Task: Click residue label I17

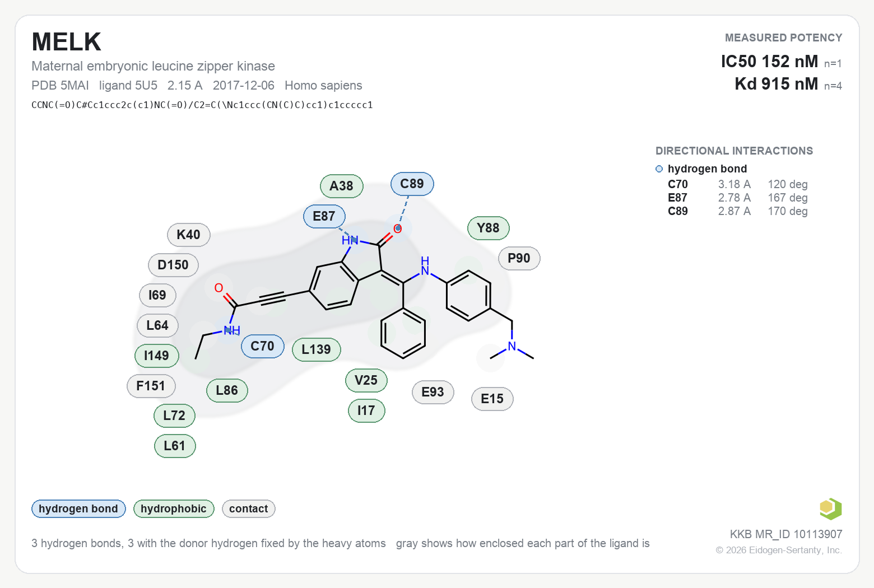Action: point(366,410)
